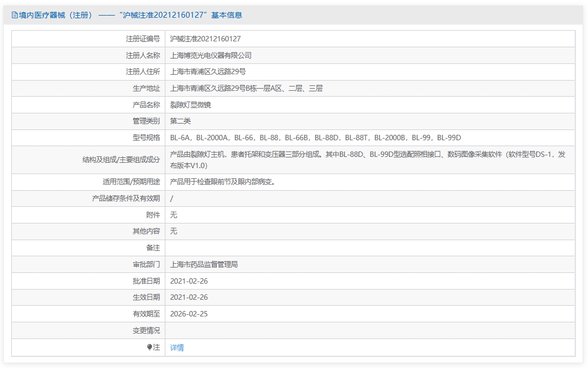
Task: Click the 批准日期 label
Action: pos(146,281)
